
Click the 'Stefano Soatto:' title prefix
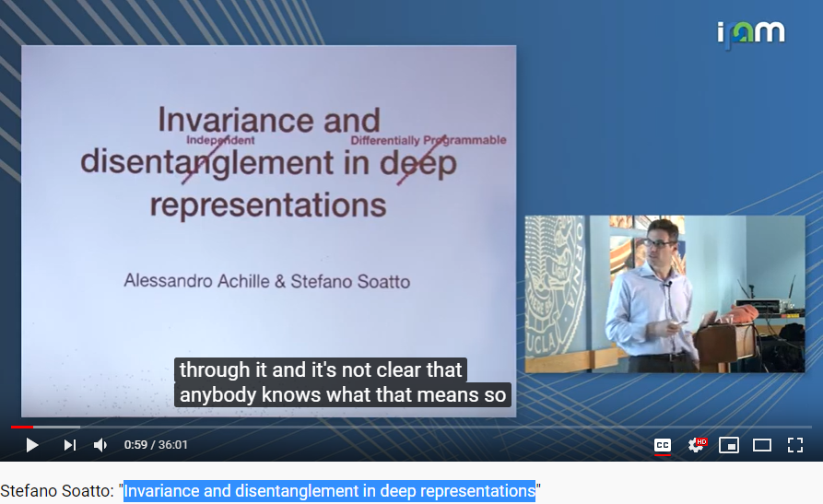[x=57, y=491]
